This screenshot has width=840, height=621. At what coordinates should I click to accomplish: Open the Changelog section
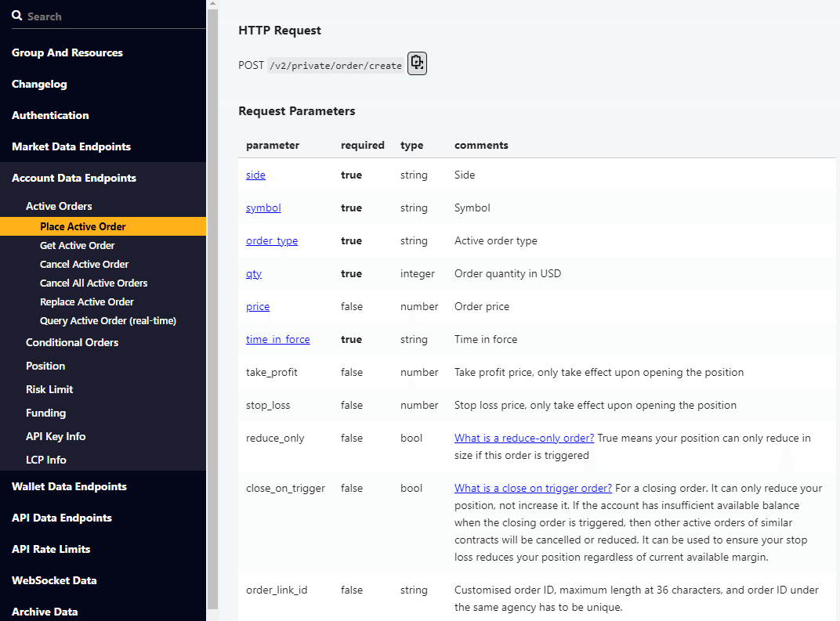[x=39, y=84]
